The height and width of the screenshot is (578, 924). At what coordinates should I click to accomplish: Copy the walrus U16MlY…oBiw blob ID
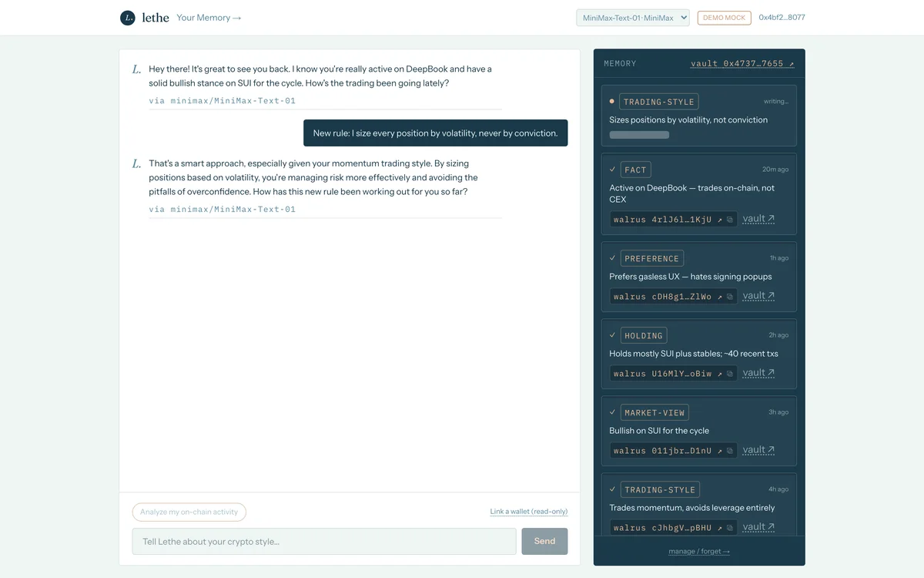point(729,374)
